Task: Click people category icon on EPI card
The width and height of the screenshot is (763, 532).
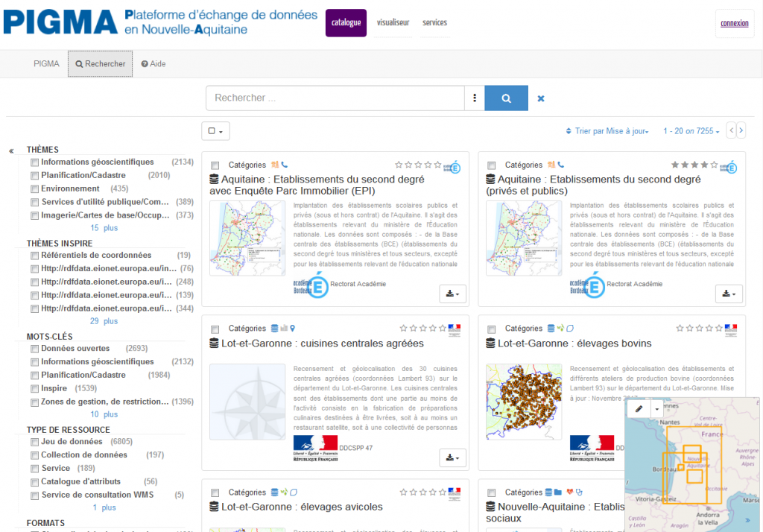Action: point(275,165)
